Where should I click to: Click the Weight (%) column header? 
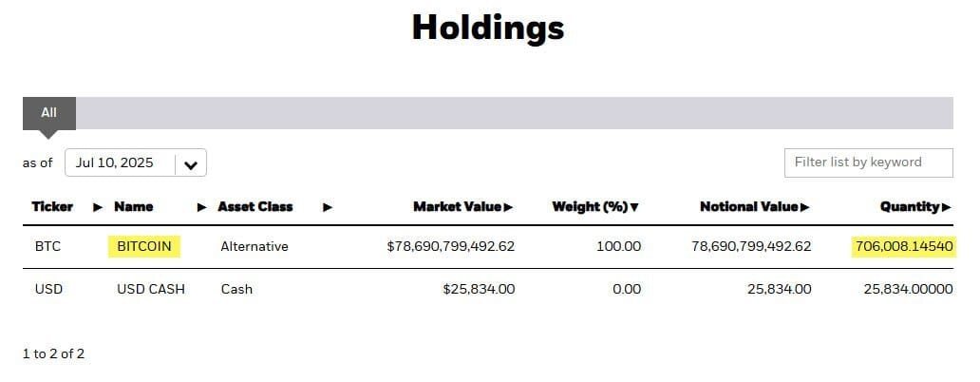[x=590, y=206]
